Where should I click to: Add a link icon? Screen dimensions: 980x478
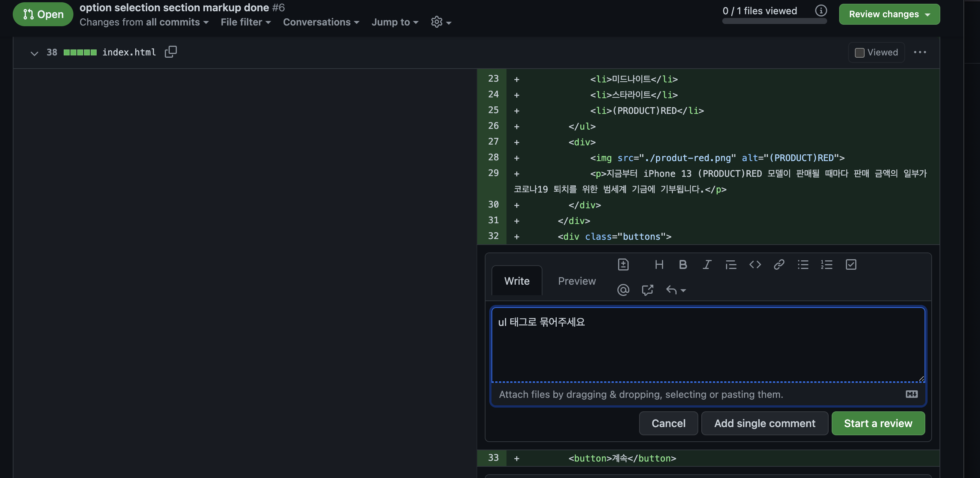pyautogui.click(x=779, y=264)
